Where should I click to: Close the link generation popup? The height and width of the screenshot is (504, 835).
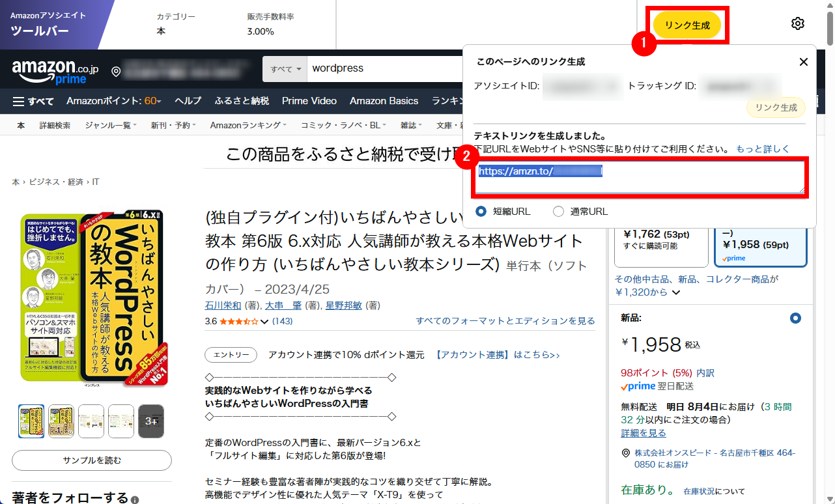(804, 62)
